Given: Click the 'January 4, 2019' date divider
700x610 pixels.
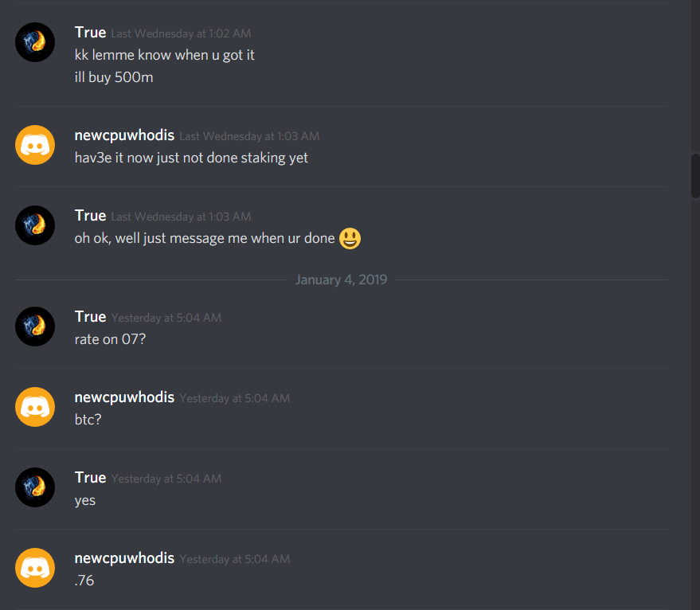Looking at the screenshot, I should 342,280.
